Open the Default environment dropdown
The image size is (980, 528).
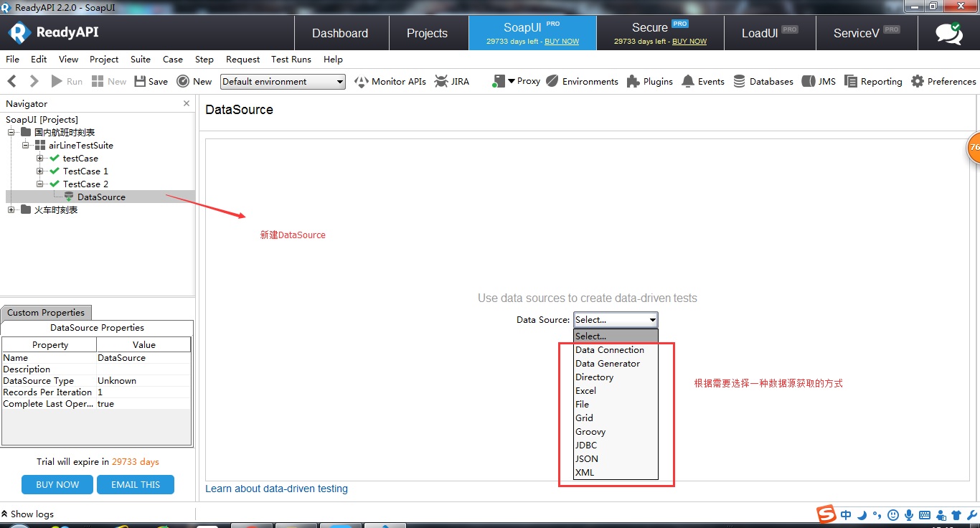pyautogui.click(x=283, y=82)
